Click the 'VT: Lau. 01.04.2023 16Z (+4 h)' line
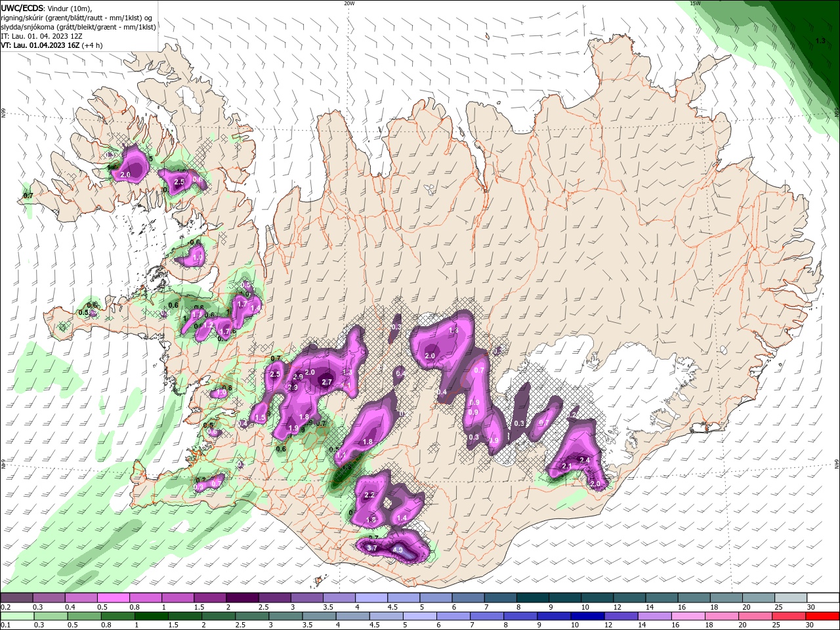 (51, 45)
